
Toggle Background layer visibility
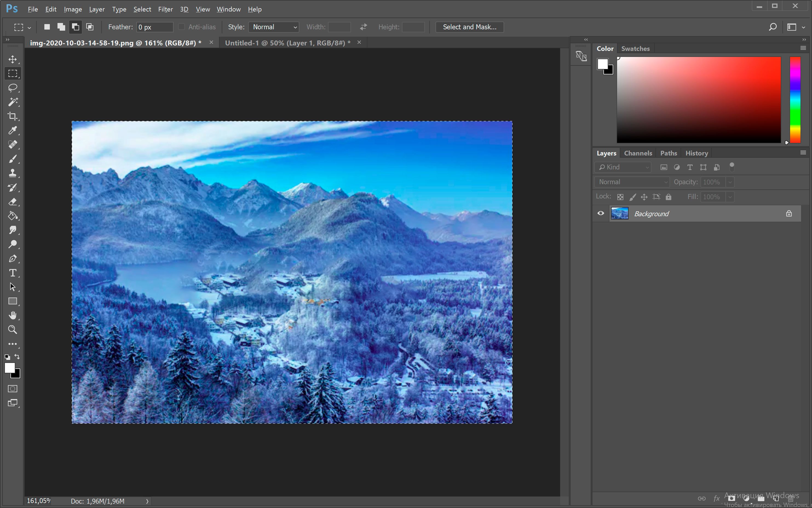[601, 213]
